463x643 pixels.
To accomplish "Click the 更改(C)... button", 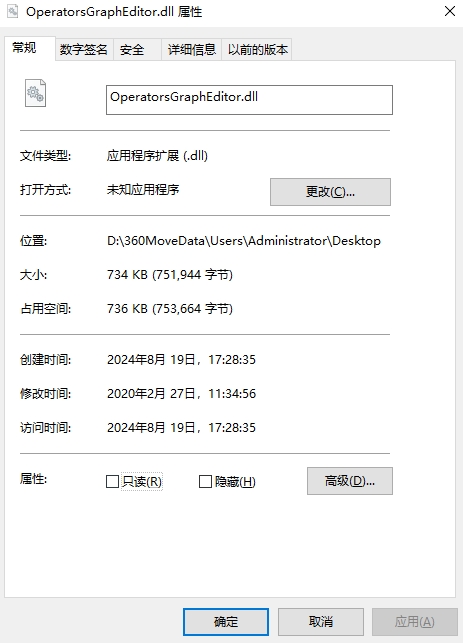I will (x=330, y=192).
